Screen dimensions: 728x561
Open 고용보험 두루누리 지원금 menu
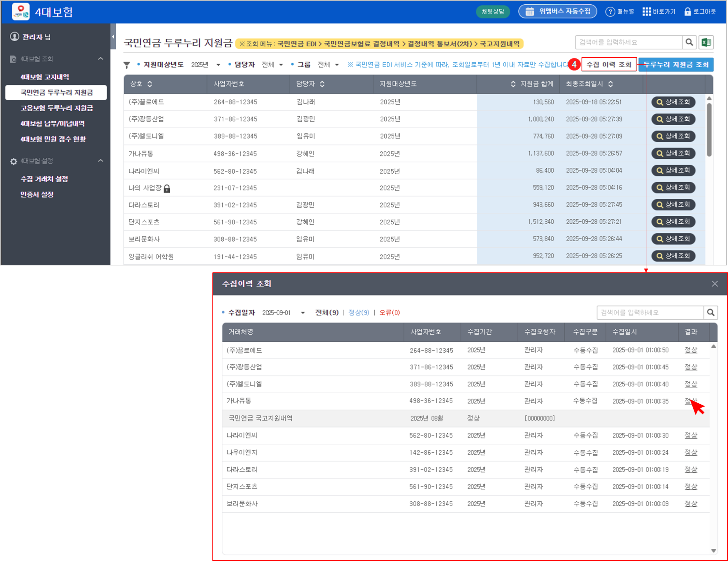pos(57,108)
